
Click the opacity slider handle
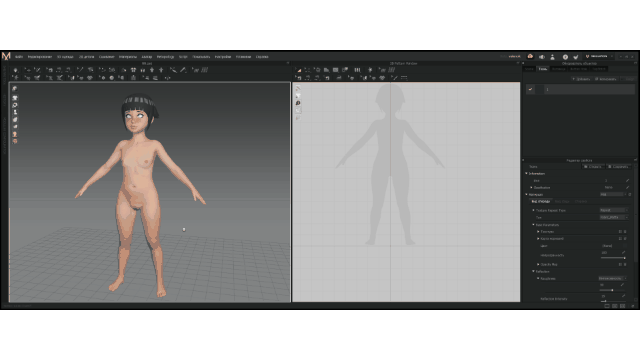tap(624, 258)
